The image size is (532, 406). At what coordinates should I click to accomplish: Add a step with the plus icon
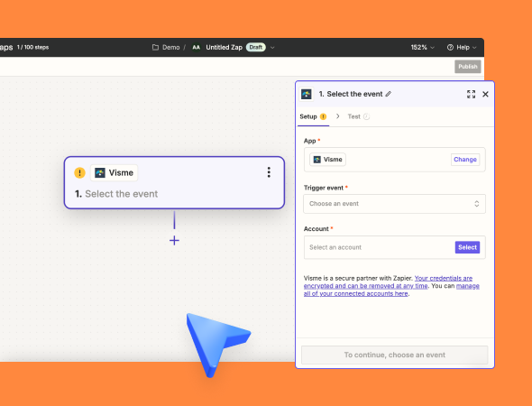point(174,241)
